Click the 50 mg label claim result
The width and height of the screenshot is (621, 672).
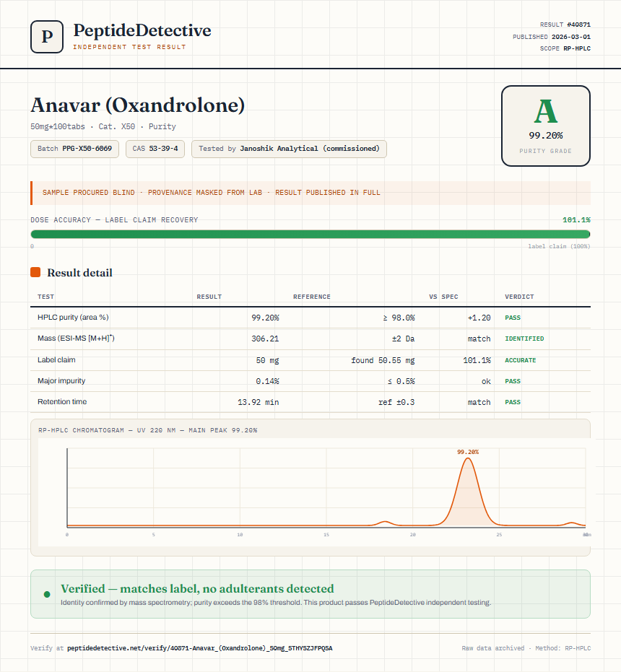tap(268, 360)
